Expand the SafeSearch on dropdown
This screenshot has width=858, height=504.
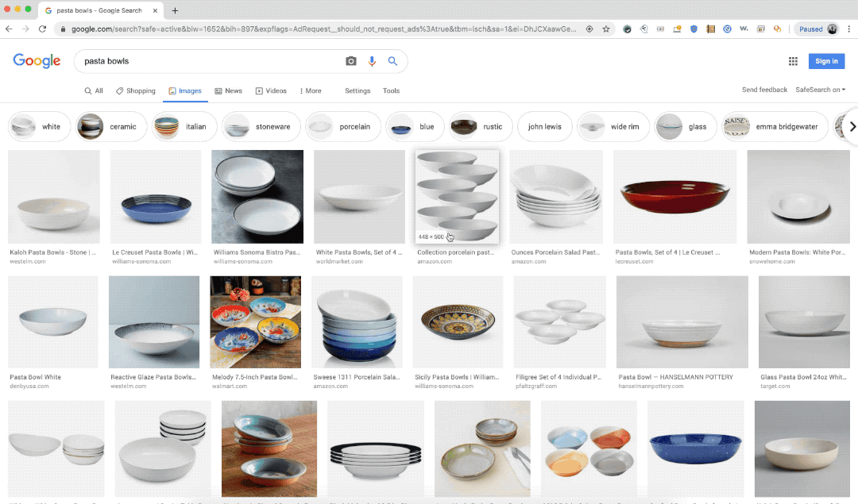(x=820, y=90)
